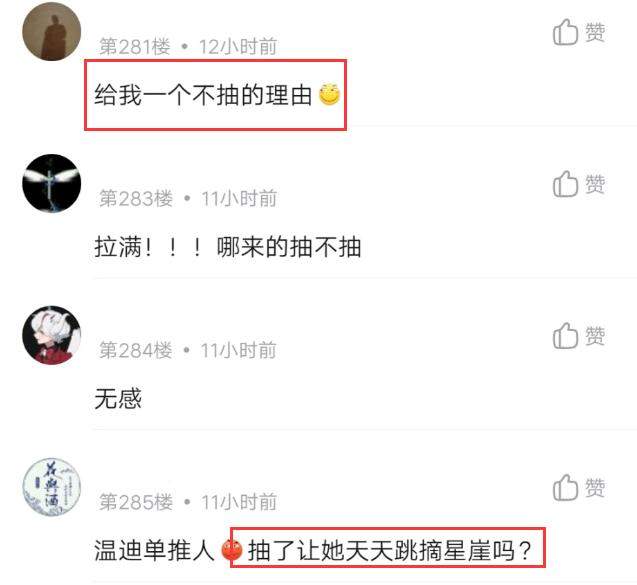
Task: Like the '无感' comment on floor 284
Action: coord(579,336)
